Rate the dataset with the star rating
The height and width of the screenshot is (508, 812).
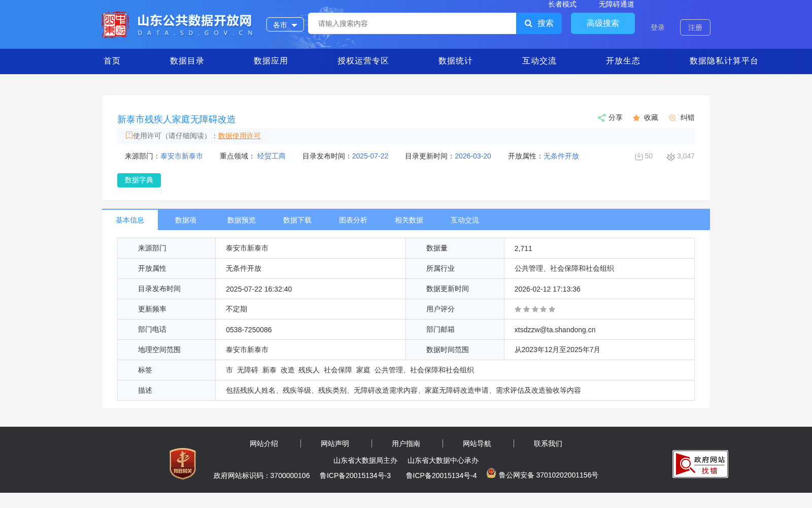pyautogui.click(x=535, y=309)
